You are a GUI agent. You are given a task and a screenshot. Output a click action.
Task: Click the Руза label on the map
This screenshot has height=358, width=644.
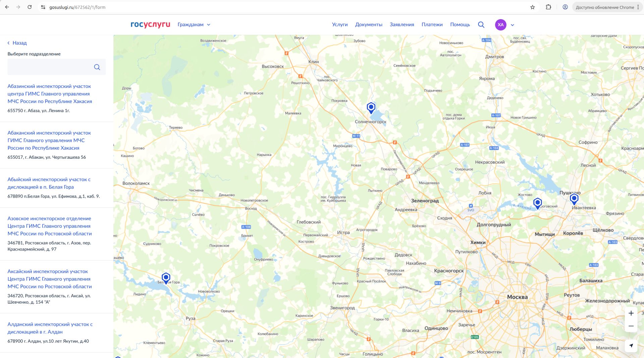point(191,318)
